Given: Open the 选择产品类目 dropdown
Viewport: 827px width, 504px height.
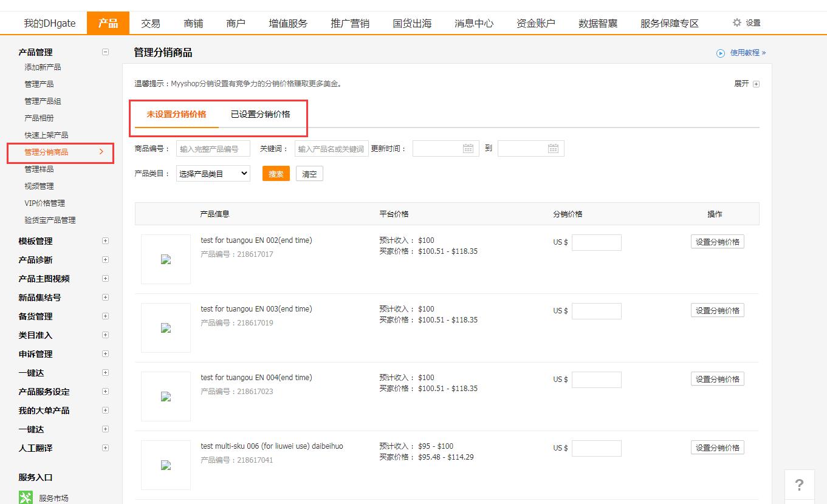Looking at the screenshot, I should (x=213, y=173).
